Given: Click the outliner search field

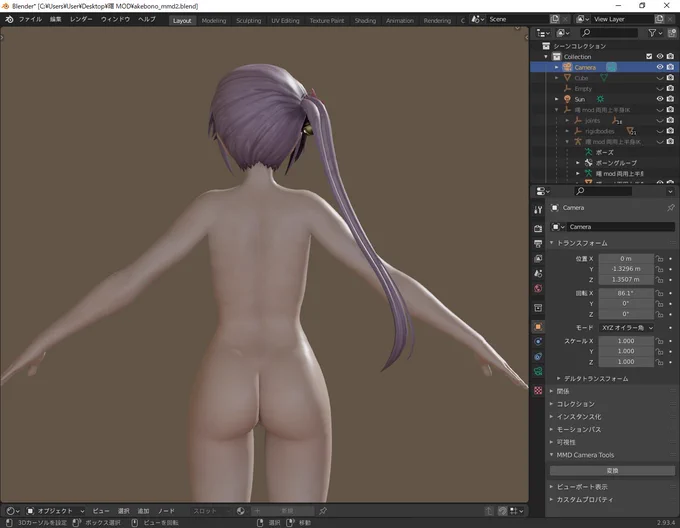Looking at the screenshot, I should 609,33.
